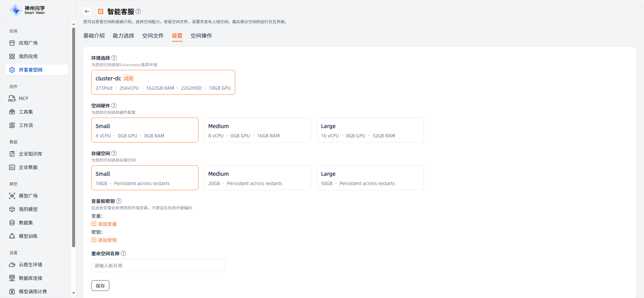Screen dimensions: 644x298
Task: Open MCP from the sidebar
Action: coord(23,98)
